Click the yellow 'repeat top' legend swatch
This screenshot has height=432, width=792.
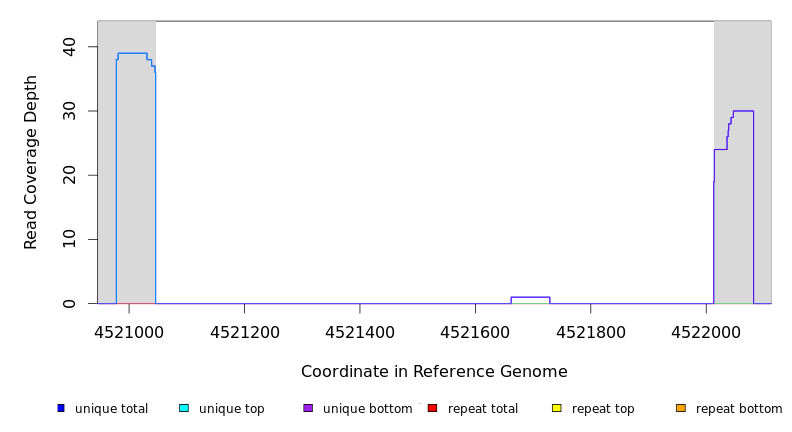point(557,408)
